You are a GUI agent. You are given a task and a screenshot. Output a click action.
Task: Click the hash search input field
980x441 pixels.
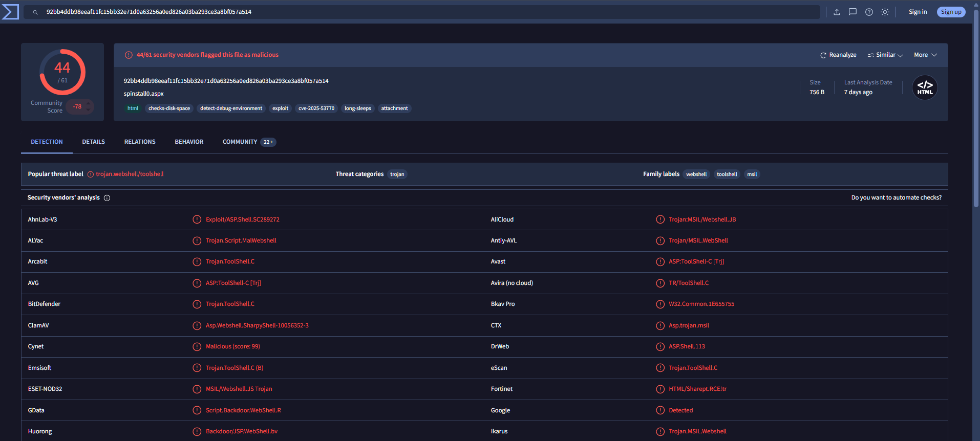tap(422, 12)
